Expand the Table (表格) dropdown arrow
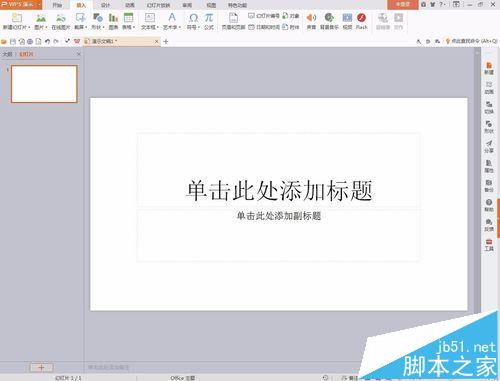Image resolution: width=500 pixels, height=381 pixels. click(x=134, y=27)
